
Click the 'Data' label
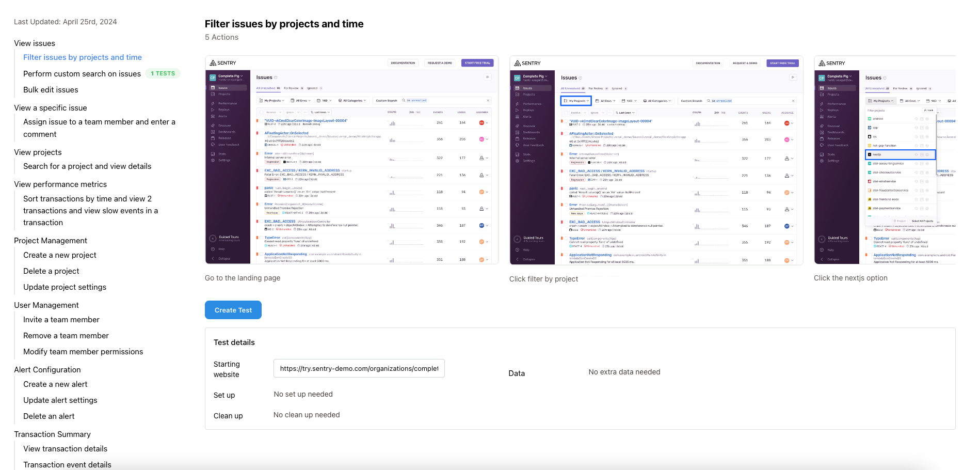pyautogui.click(x=517, y=373)
